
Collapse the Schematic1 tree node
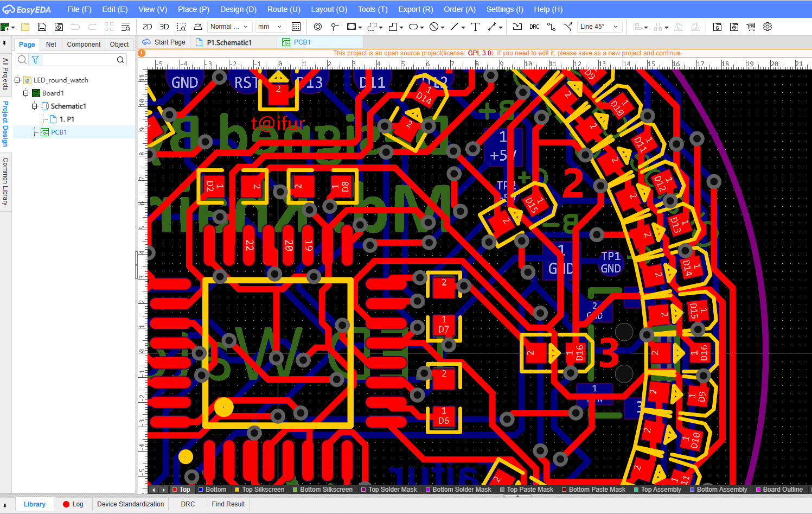click(x=34, y=106)
